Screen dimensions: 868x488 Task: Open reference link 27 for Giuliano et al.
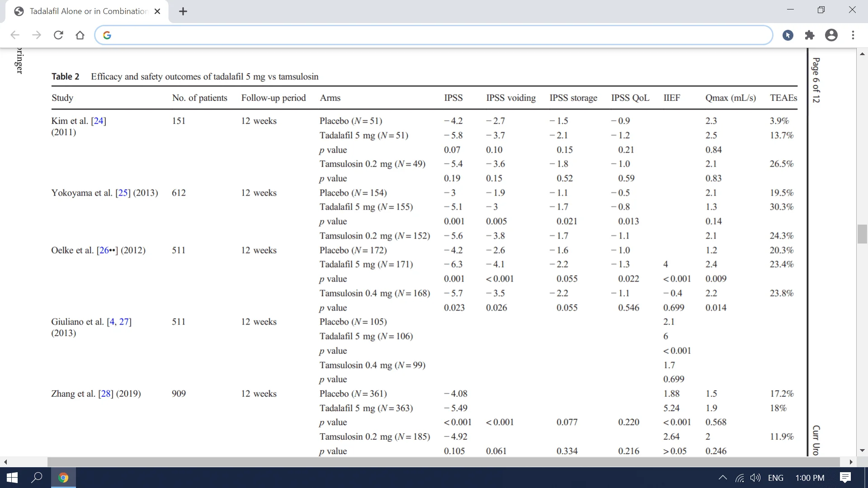tap(124, 322)
